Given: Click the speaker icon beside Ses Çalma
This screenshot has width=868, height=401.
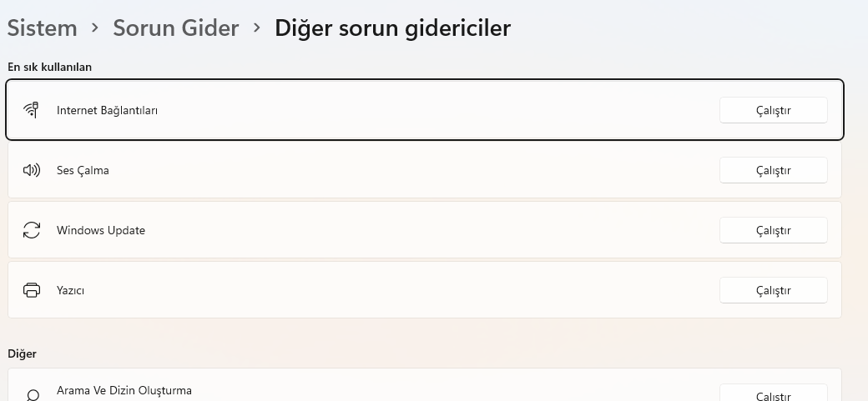Looking at the screenshot, I should point(32,170).
